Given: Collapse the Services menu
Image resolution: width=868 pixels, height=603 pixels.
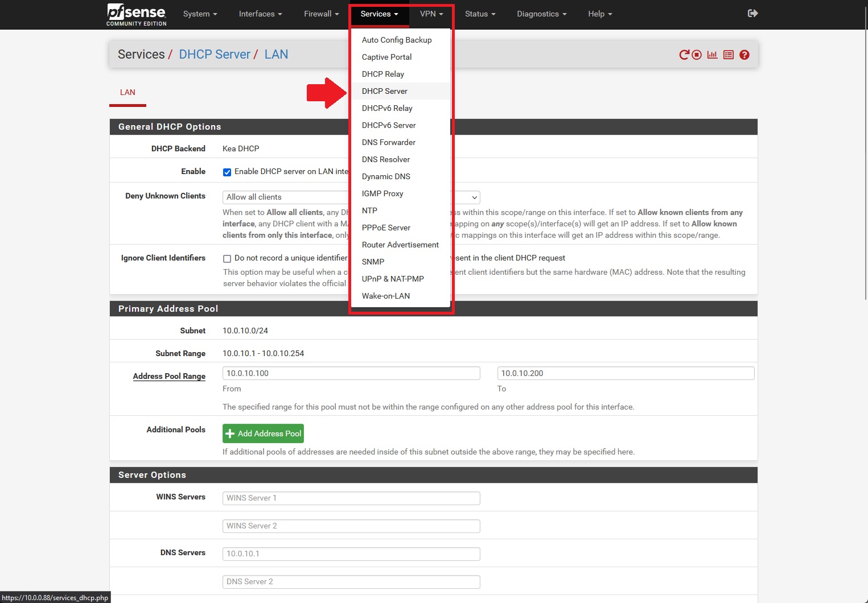Looking at the screenshot, I should [x=379, y=14].
